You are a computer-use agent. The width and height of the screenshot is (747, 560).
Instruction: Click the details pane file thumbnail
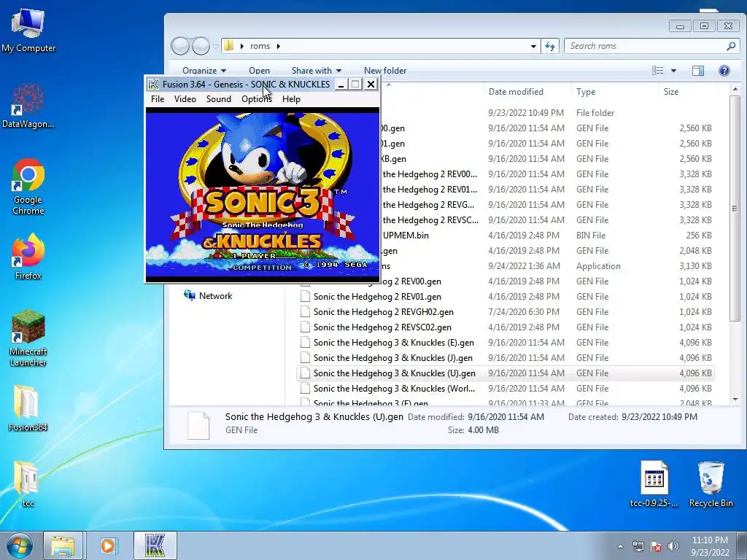tap(198, 425)
